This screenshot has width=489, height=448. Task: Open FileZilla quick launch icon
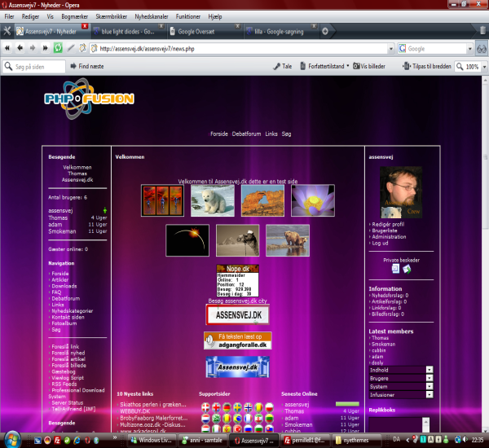57,440
